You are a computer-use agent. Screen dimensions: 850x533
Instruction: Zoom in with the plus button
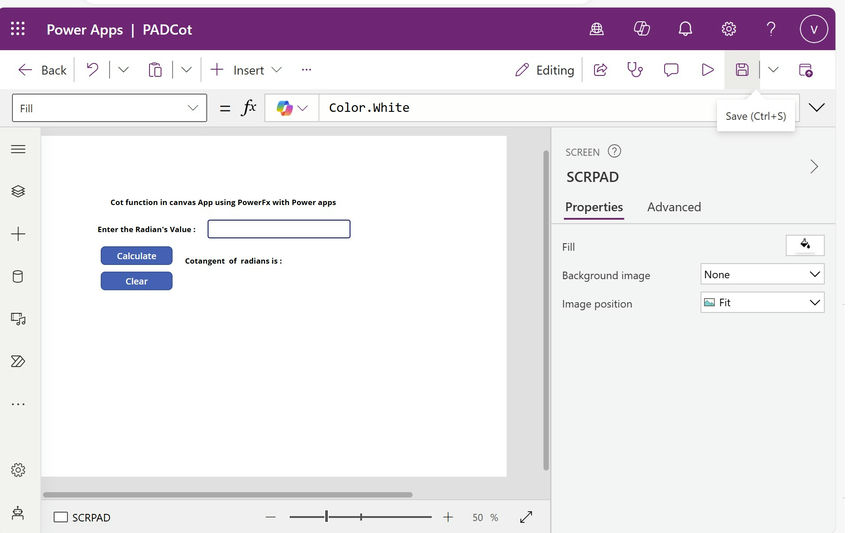point(448,517)
